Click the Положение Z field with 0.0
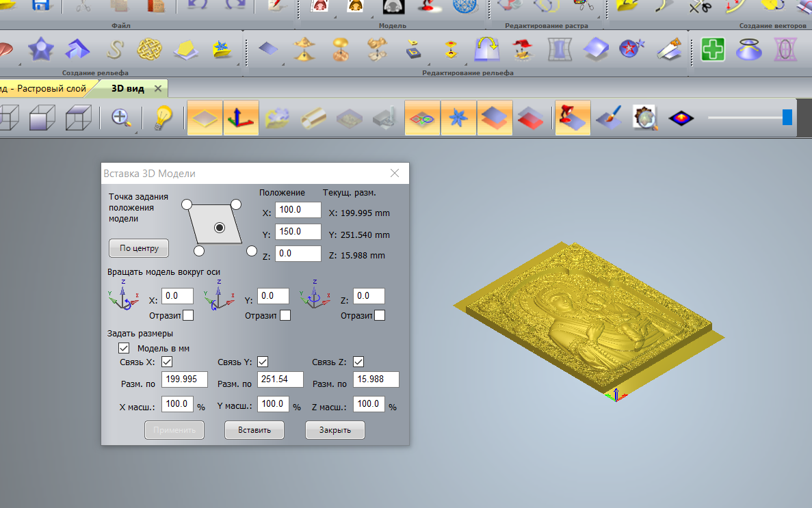Image resolution: width=812 pixels, height=508 pixels. click(x=298, y=253)
